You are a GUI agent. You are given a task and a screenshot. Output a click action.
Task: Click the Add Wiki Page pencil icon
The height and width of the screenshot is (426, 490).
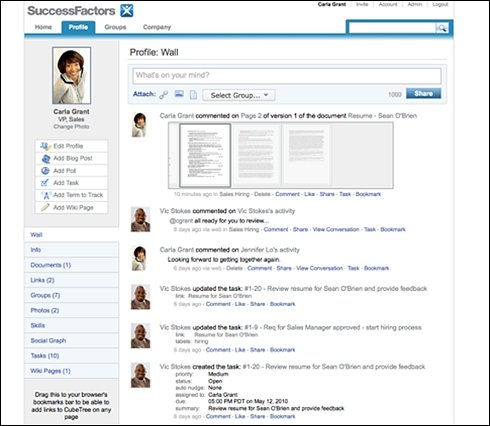pos(45,207)
